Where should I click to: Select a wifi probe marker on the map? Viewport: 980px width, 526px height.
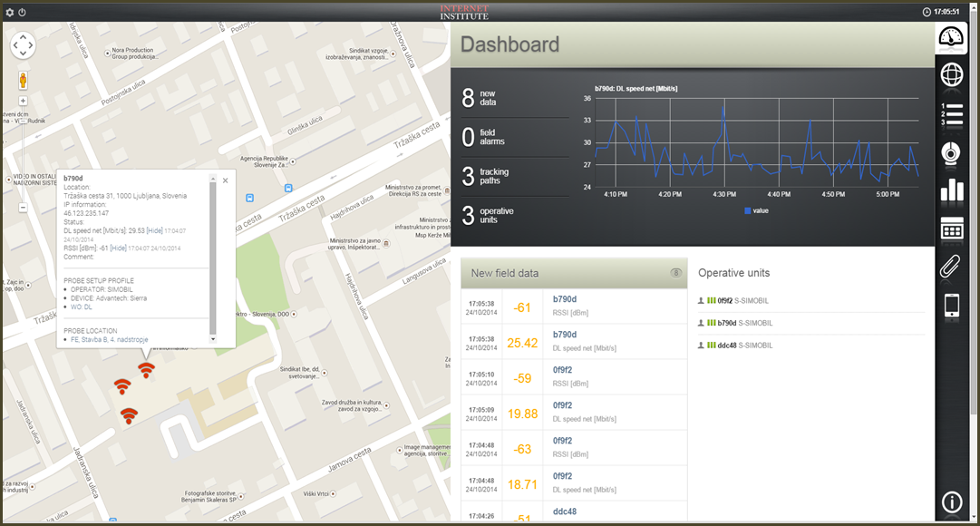146,369
